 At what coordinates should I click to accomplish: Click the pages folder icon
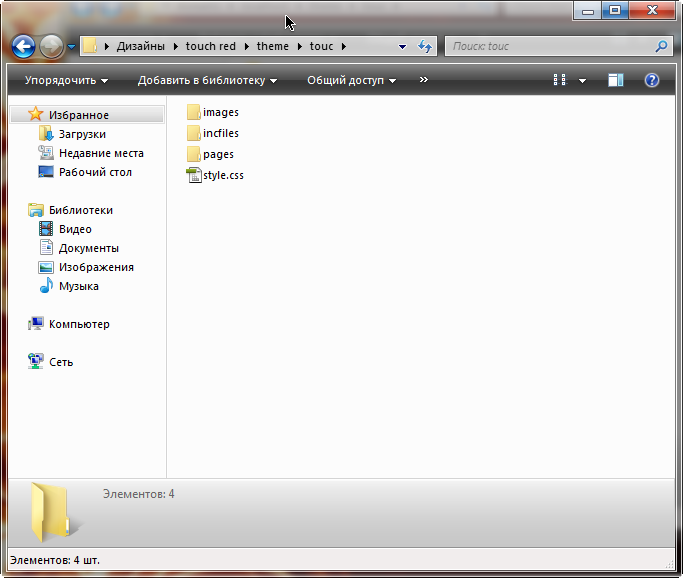[x=193, y=154]
